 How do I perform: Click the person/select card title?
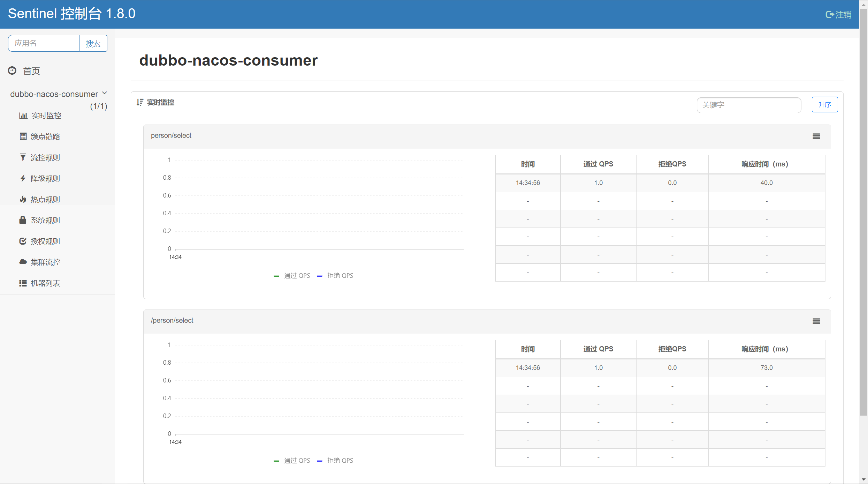point(171,135)
